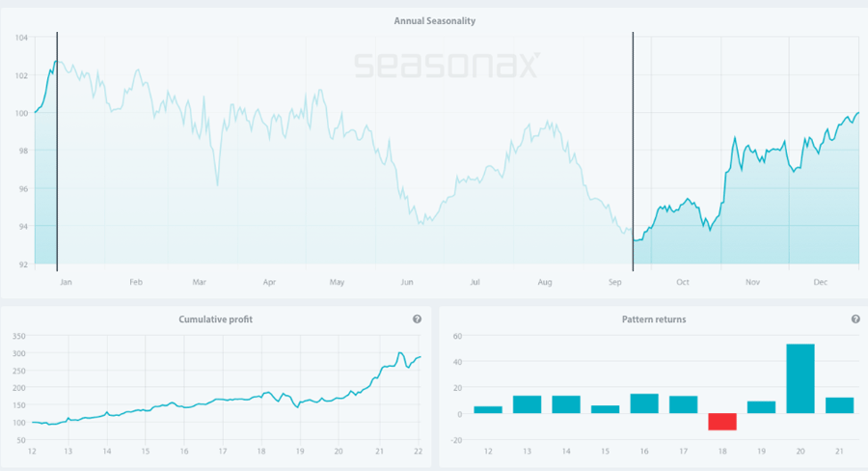Open the Cumulative profit help icon
Screen dimensions: 868x471
[417, 319]
